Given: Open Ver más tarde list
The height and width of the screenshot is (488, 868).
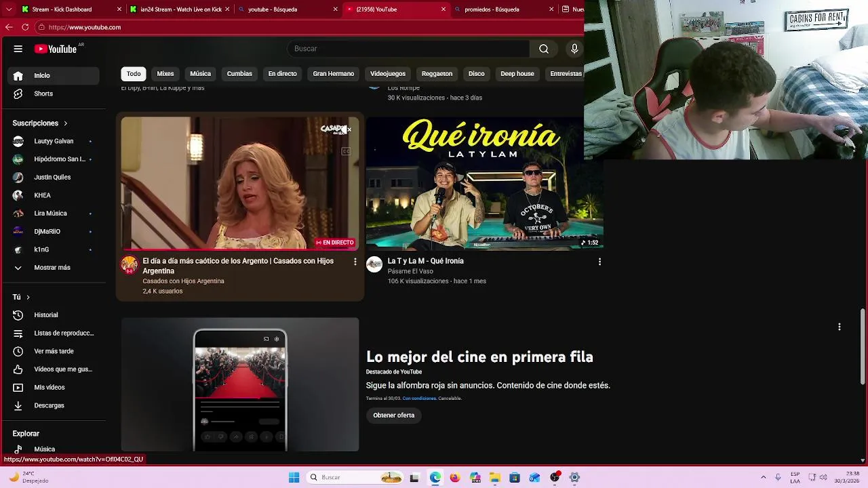Looking at the screenshot, I should [x=54, y=351].
